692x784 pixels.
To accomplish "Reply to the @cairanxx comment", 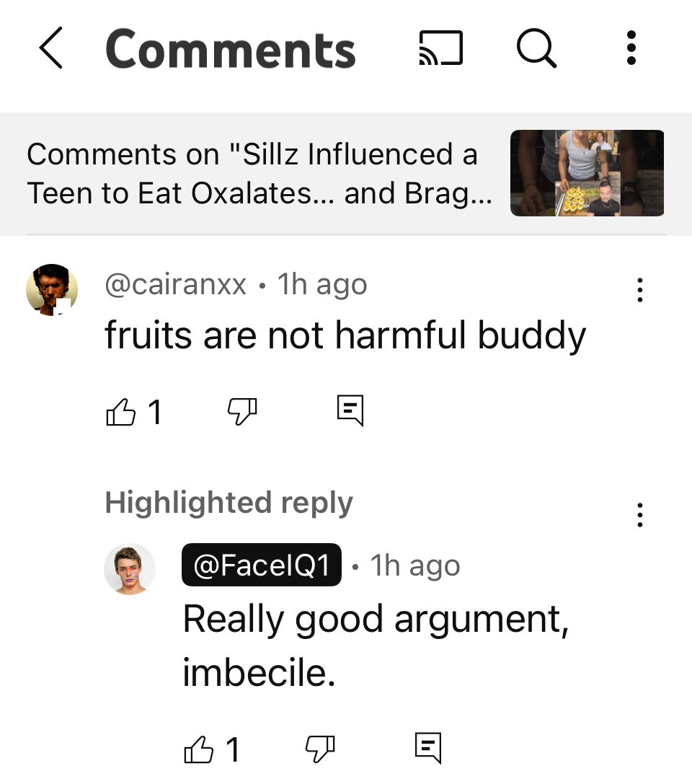I will (350, 411).
